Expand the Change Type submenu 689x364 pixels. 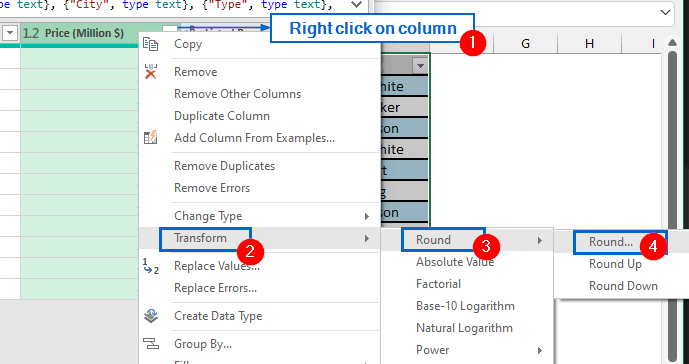[366, 216]
